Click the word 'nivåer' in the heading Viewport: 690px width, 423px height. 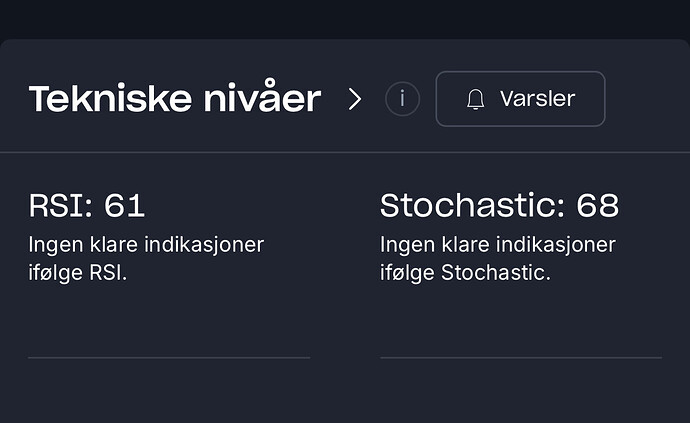[262, 97]
